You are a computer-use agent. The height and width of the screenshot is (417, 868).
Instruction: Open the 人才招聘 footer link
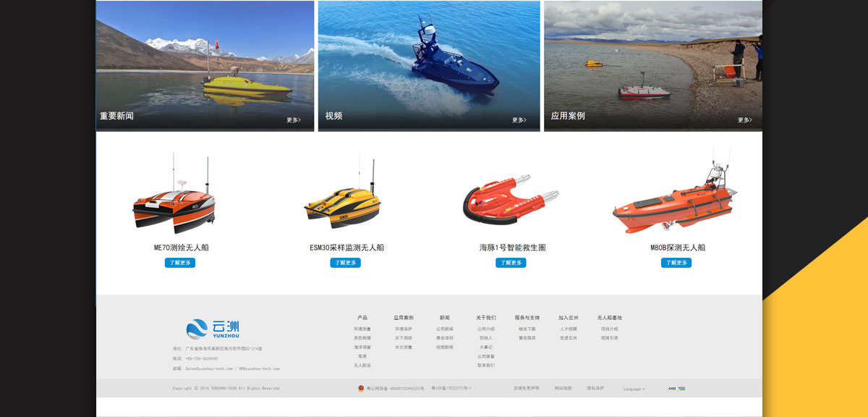pos(569,329)
